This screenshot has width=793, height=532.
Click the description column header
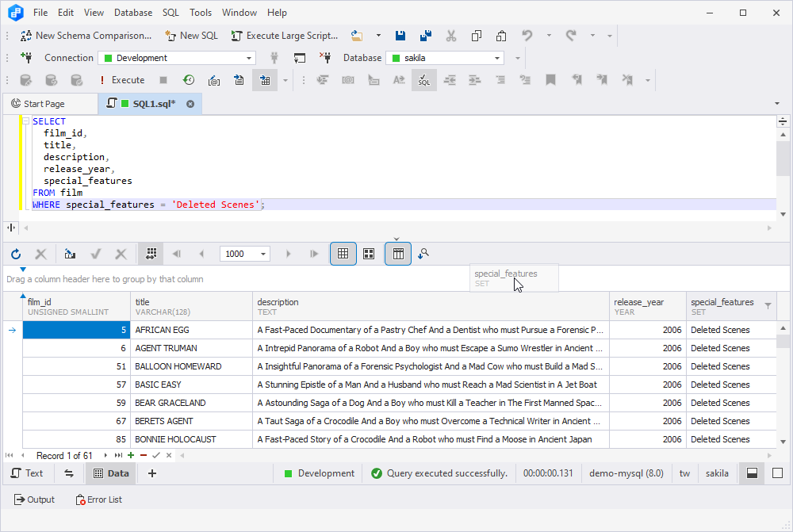[x=431, y=307]
